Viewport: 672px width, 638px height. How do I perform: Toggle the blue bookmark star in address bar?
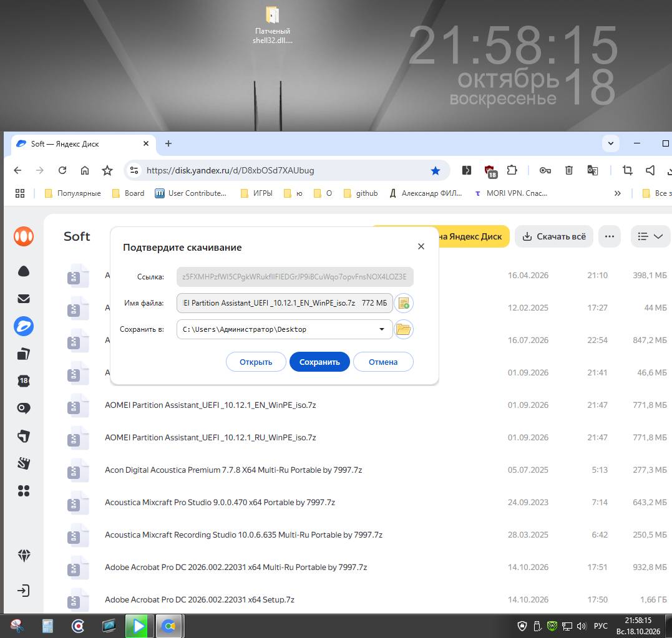pyautogui.click(x=436, y=171)
